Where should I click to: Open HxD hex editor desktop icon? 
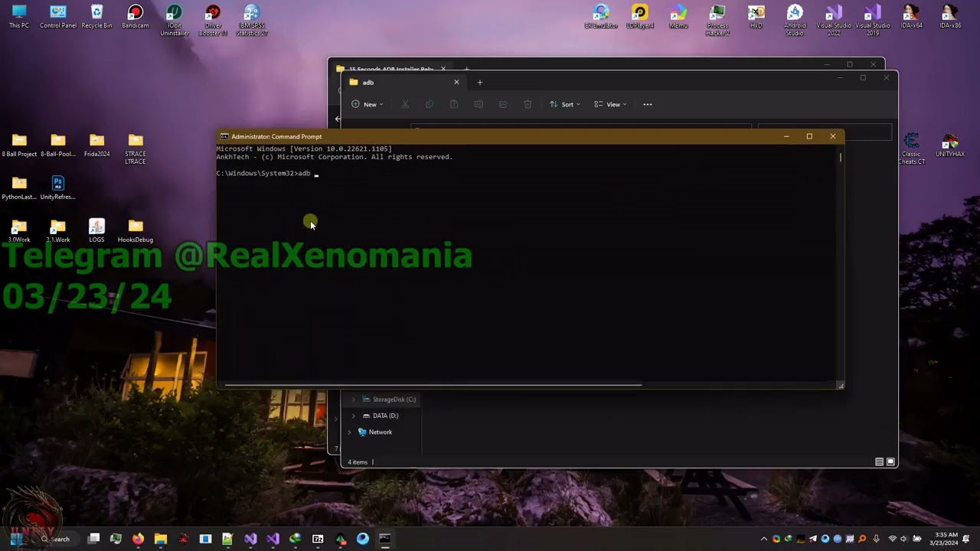click(756, 17)
